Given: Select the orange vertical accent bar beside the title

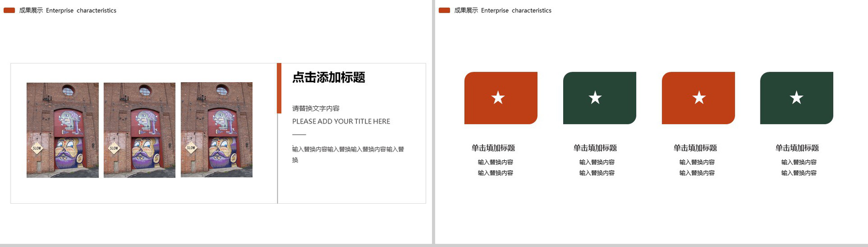Looking at the screenshot, I should click(x=279, y=88).
